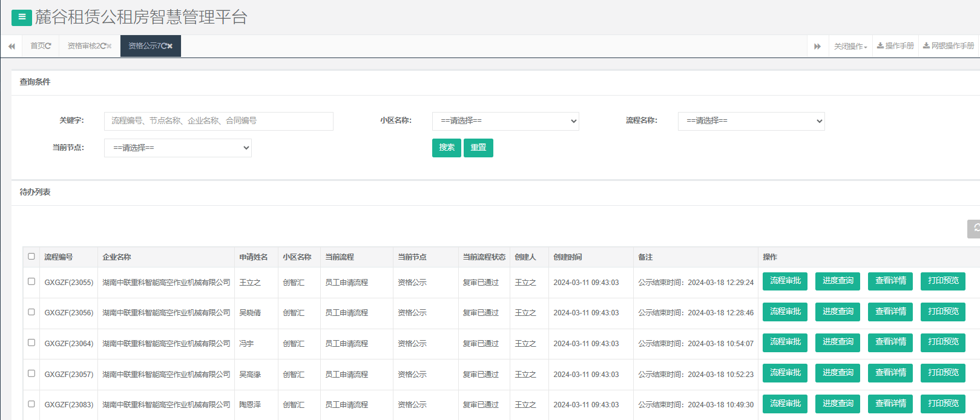The width and height of the screenshot is (980, 420).
Task: Select the checkbox for row GXGZF(23064)
Action: [x=31, y=343]
